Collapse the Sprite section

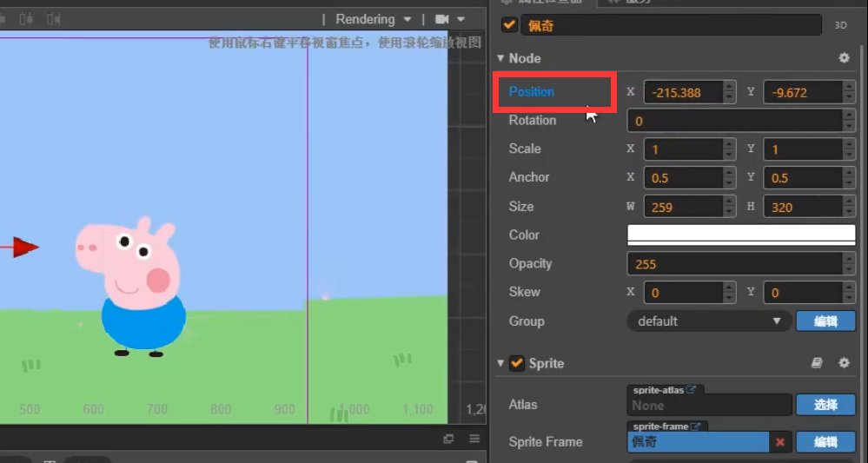pos(500,363)
